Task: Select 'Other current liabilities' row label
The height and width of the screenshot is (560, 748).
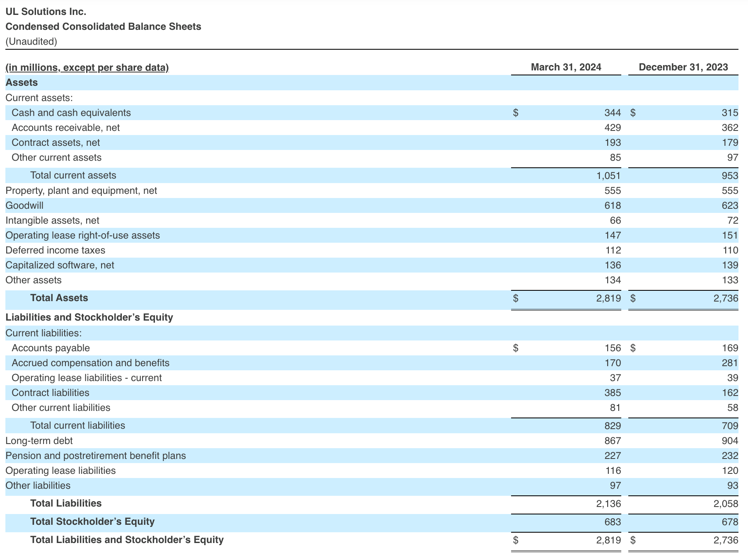Action: pyautogui.click(x=61, y=408)
